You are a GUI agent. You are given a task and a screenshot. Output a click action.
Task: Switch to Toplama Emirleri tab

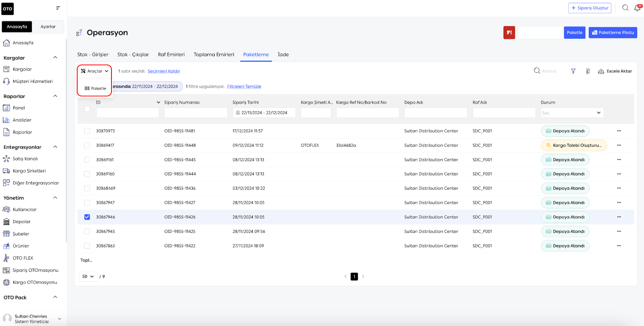tap(214, 54)
